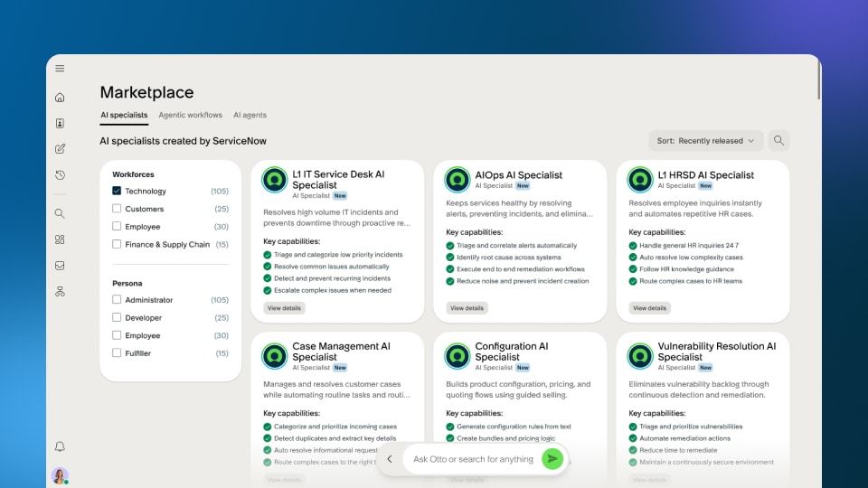Click the L1 IT Service Desk specialist avatar
Viewport: 868px width, 488px height.
[x=275, y=179]
